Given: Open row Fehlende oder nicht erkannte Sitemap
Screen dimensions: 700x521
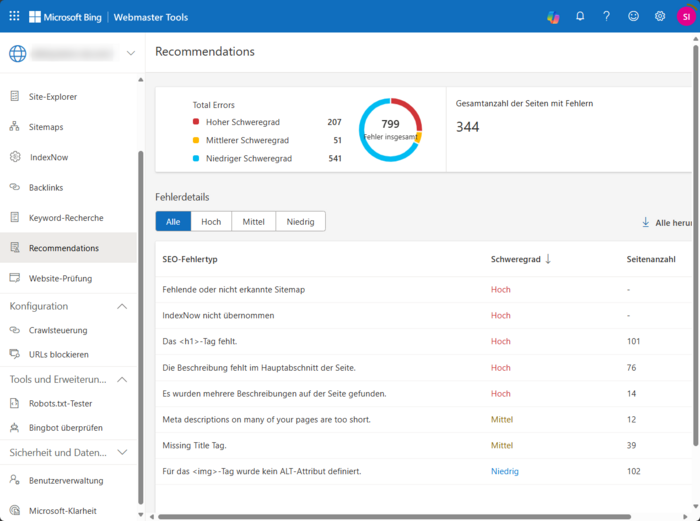Looking at the screenshot, I should click(423, 289).
